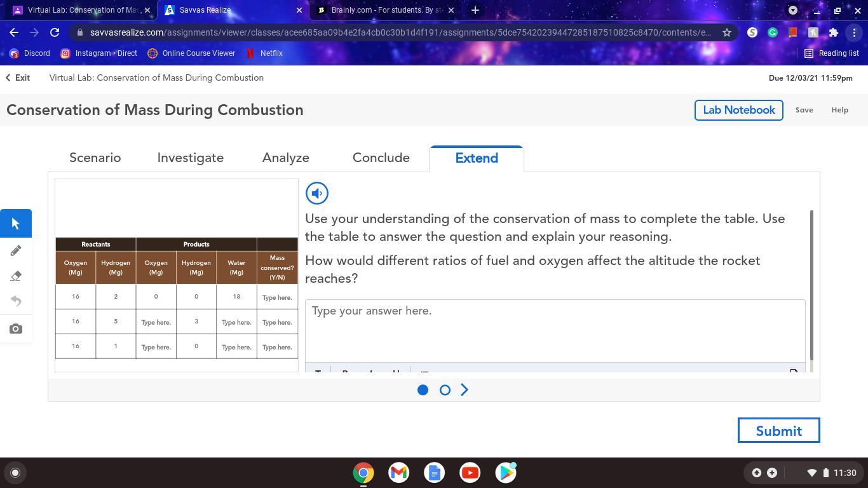This screenshot has width=868, height=488.
Task: Switch to the Conclude tab
Action: (381, 158)
